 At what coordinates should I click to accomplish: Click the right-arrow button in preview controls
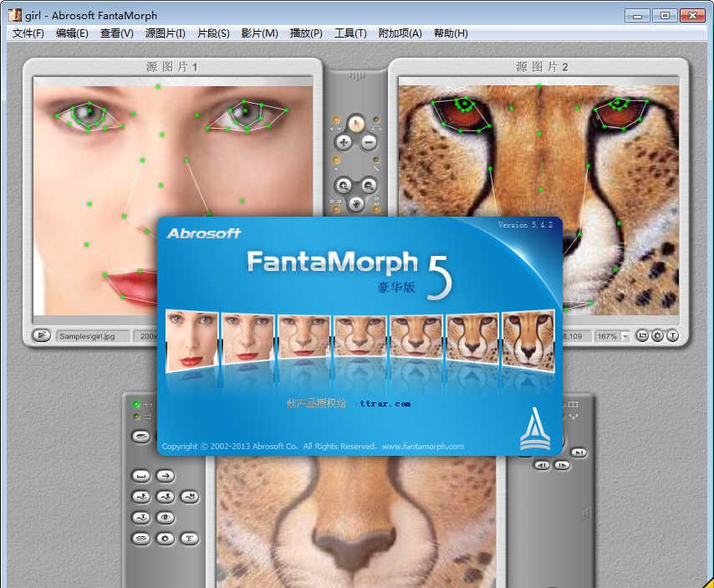click(166, 476)
